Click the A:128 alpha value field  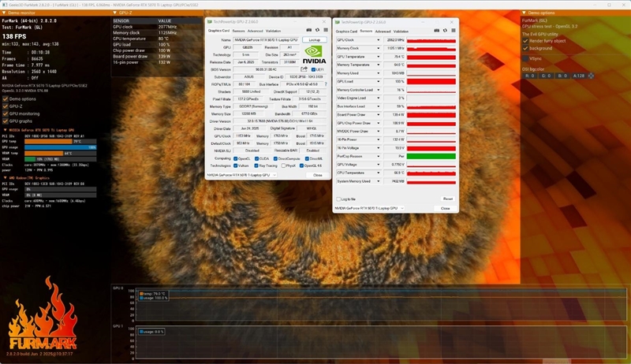pos(579,76)
